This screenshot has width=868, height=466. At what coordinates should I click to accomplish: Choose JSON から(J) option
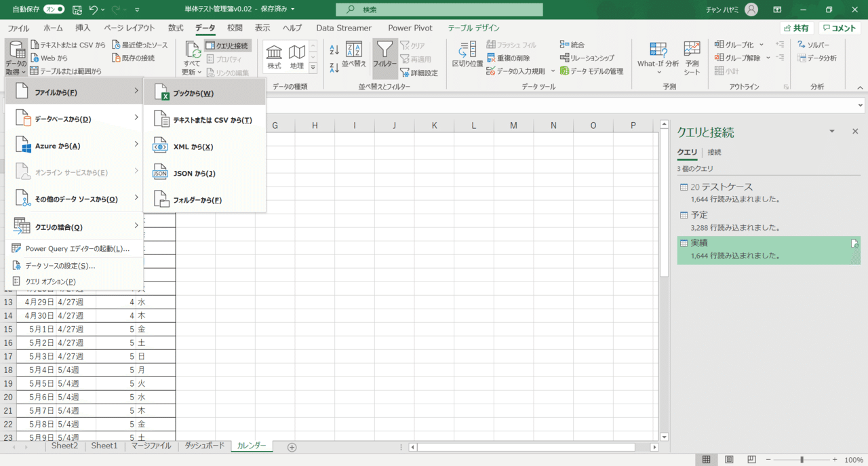pyautogui.click(x=205, y=173)
